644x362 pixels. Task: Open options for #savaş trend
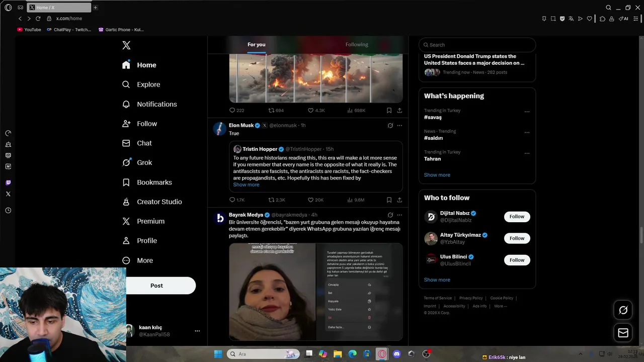click(527, 112)
